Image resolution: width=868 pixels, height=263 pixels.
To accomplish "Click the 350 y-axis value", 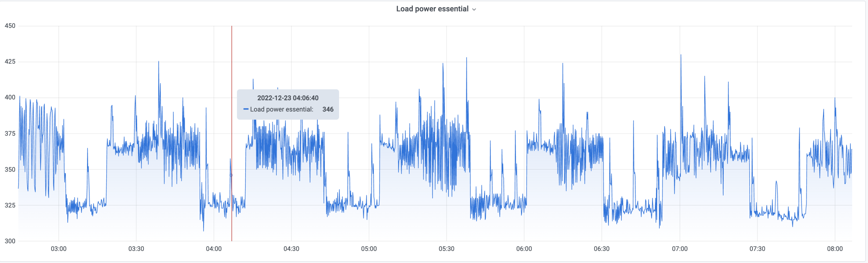I will point(10,169).
